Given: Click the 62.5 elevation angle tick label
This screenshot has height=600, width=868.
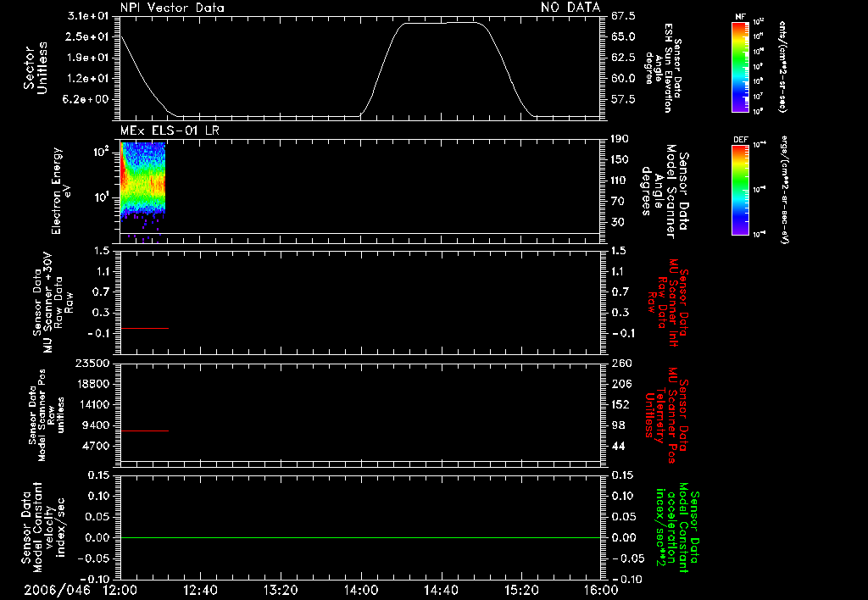Looking at the screenshot, I should tap(623, 58).
